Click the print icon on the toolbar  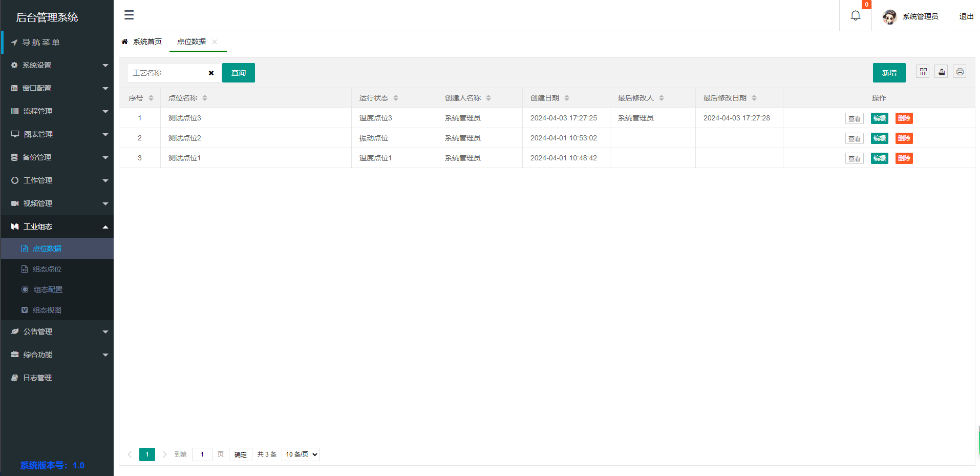click(x=960, y=71)
